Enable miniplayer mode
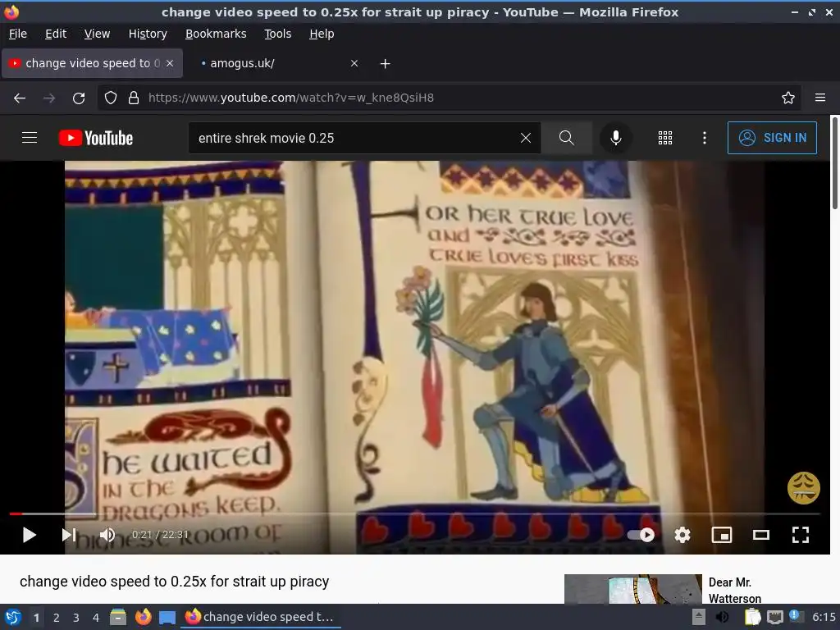 [x=722, y=535]
